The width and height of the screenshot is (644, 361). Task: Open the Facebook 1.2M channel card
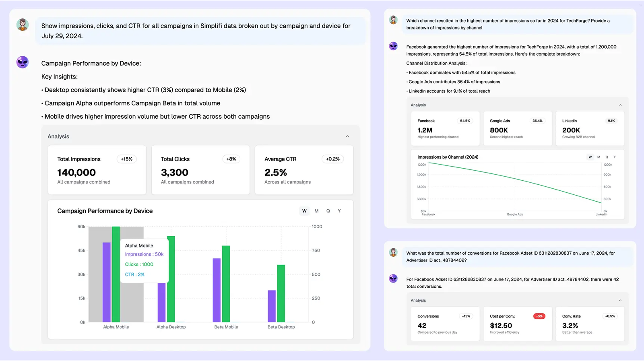point(445,128)
